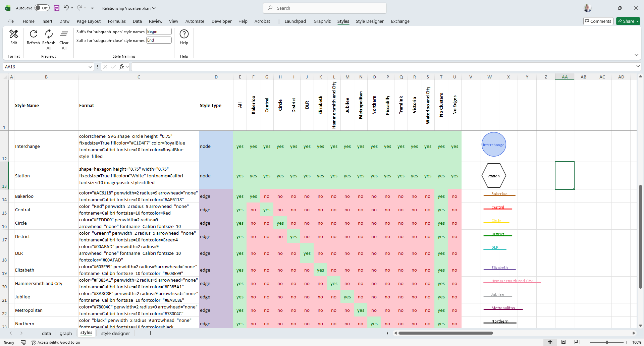The height and width of the screenshot is (346, 644).
Task: Click the Undo arrow icon
Action: tap(66, 8)
